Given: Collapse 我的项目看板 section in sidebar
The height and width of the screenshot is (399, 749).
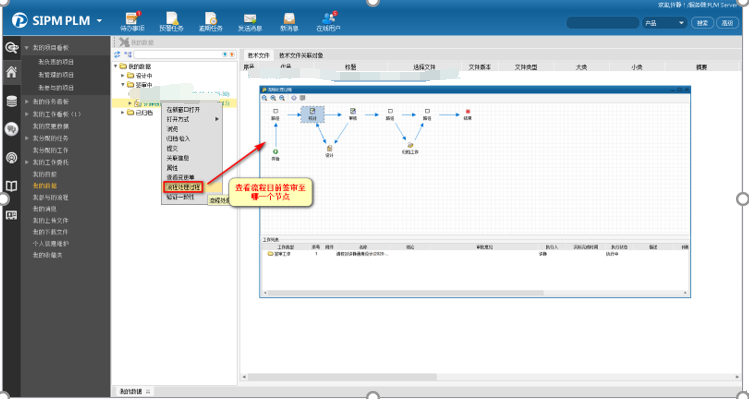Looking at the screenshot, I should (x=27, y=48).
